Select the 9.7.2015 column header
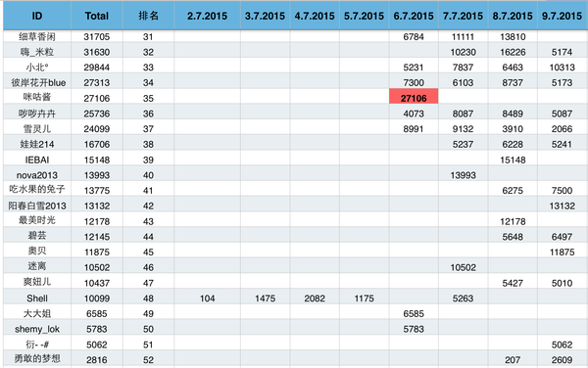 point(563,16)
